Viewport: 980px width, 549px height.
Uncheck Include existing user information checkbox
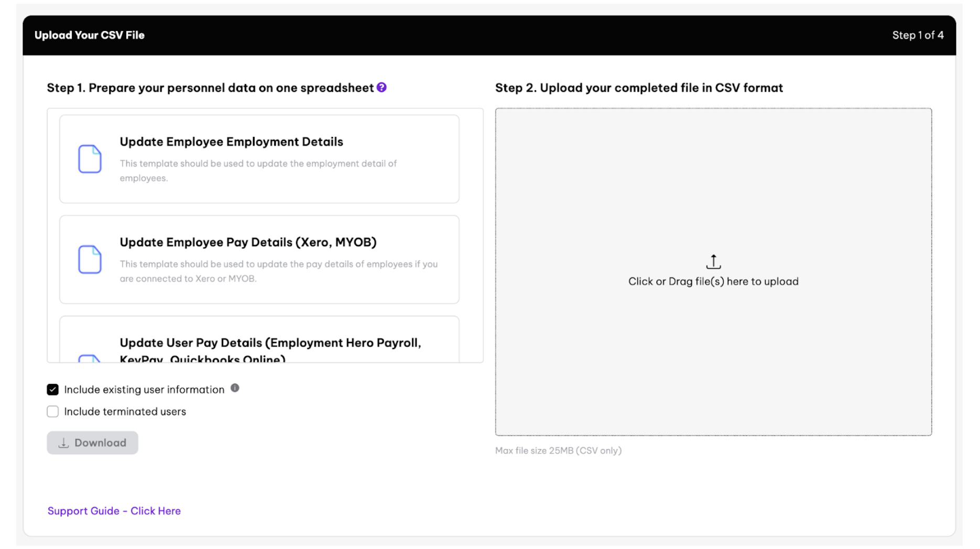click(x=53, y=390)
